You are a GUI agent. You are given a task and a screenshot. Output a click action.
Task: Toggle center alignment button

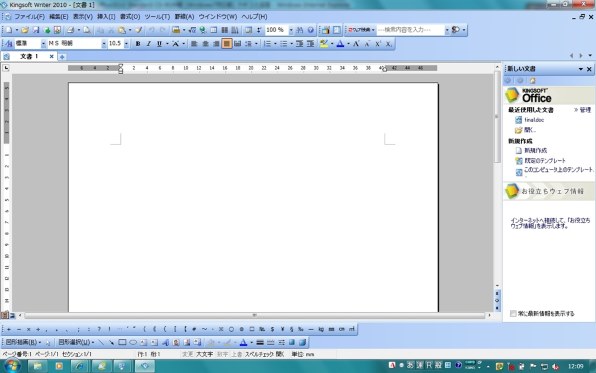206,44
